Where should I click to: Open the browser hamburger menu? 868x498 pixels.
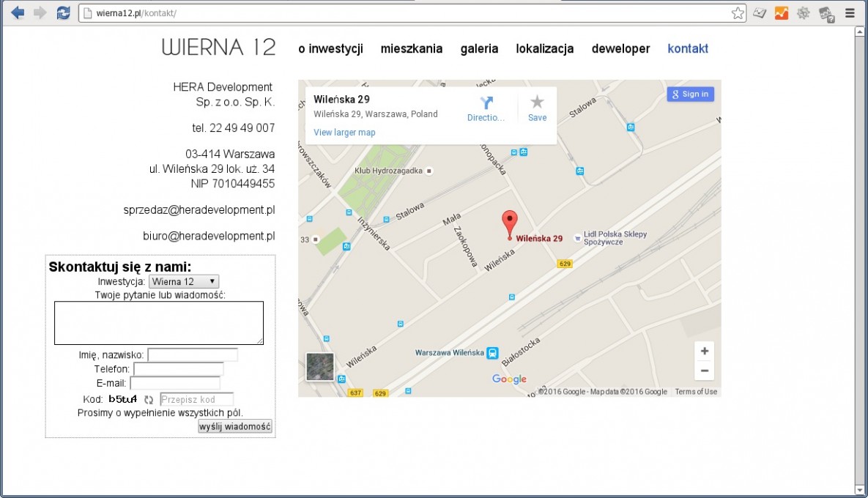850,12
